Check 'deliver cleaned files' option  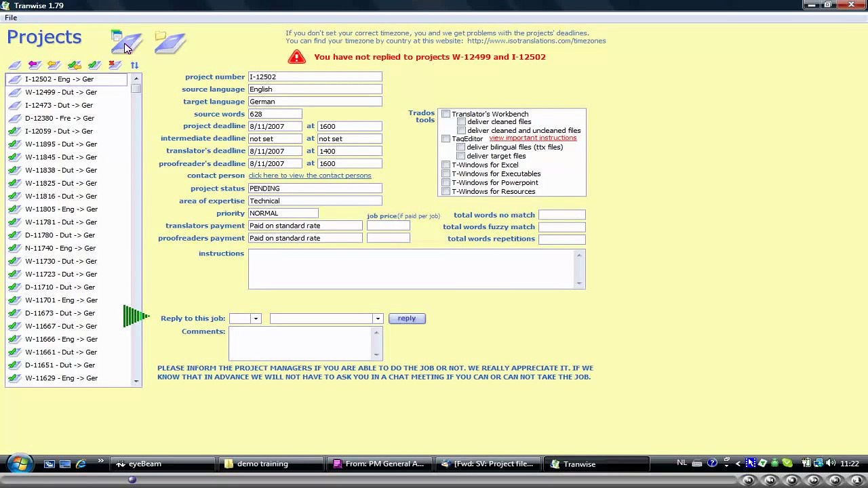pyautogui.click(x=461, y=122)
